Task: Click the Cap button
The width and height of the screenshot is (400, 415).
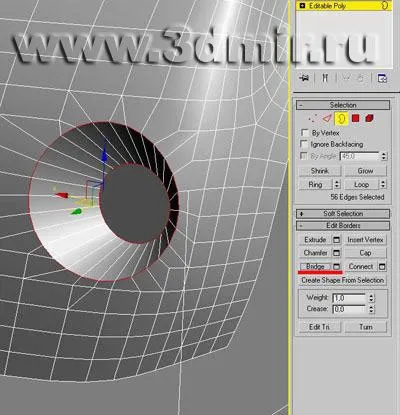Action: [365, 253]
